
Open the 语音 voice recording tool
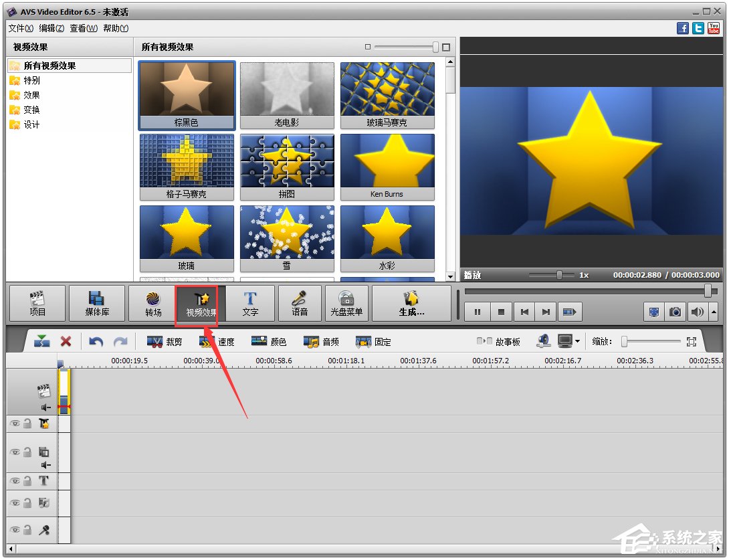[300, 303]
